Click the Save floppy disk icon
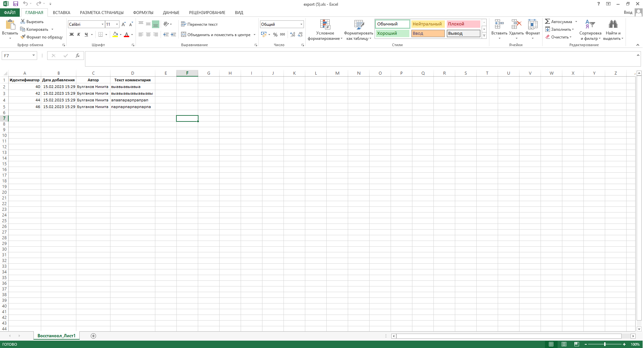644x348 pixels. pos(15,4)
